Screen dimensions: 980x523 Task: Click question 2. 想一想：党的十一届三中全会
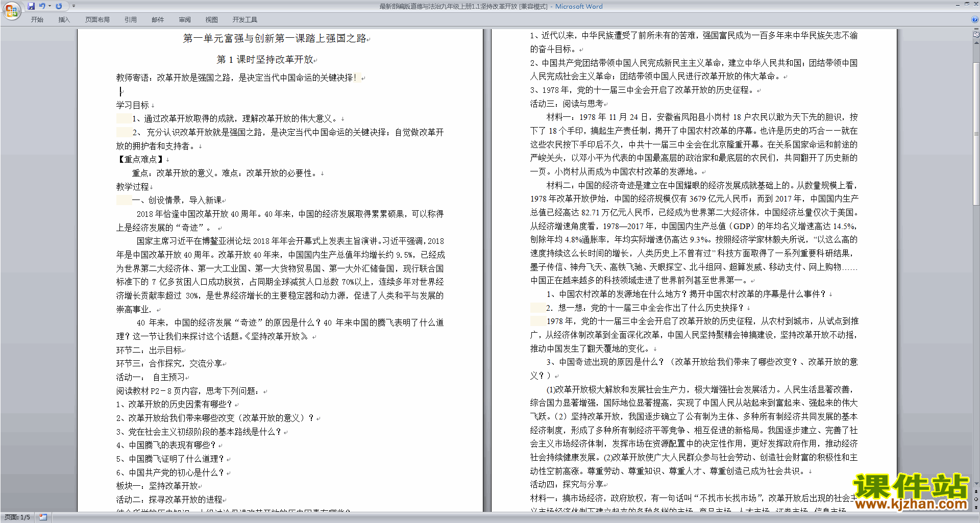point(645,308)
